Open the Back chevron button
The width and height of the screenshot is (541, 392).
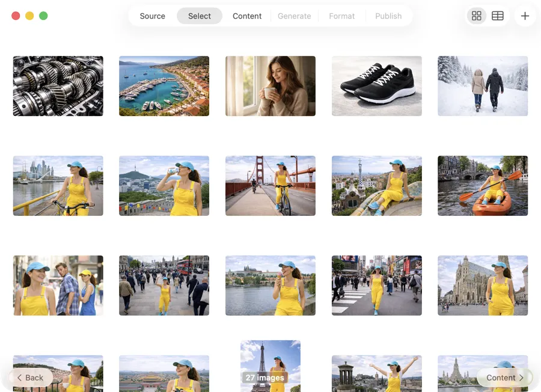pyautogui.click(x=20, y=378)
